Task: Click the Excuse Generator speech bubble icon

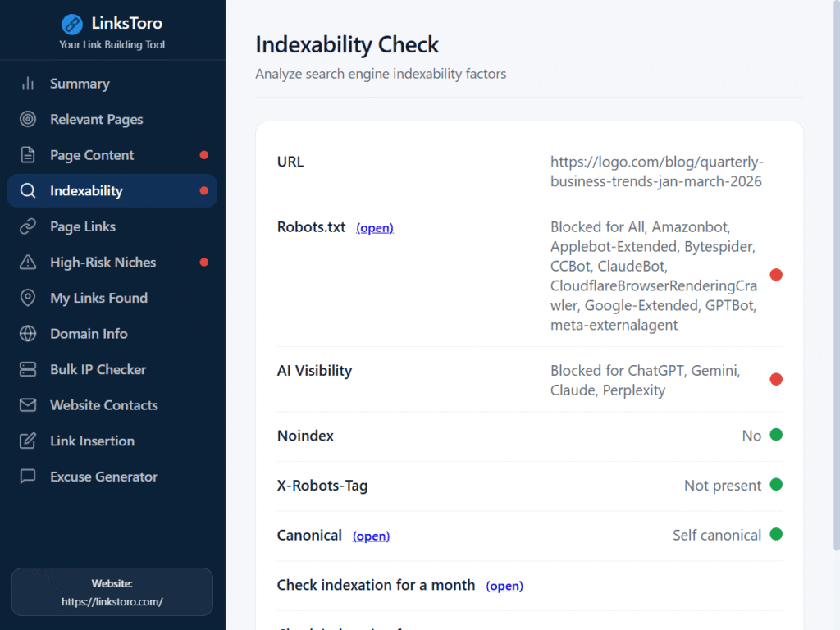Action: (x=28, y=477)
